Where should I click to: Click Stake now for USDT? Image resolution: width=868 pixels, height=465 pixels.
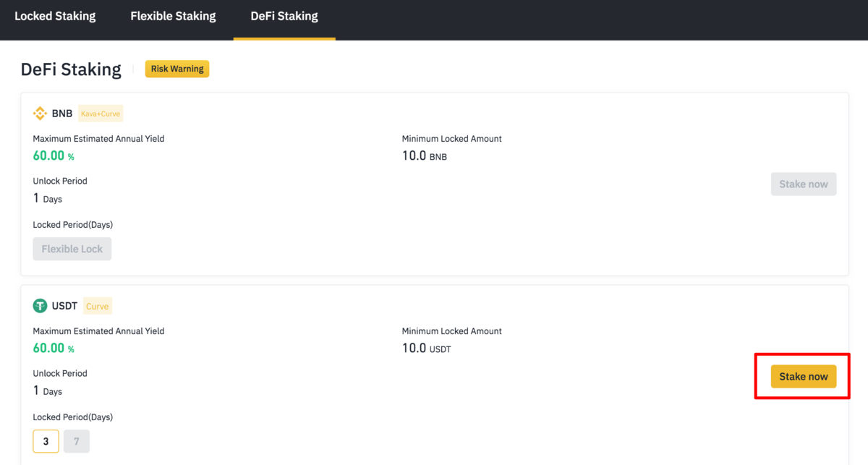tap(804, 377)
